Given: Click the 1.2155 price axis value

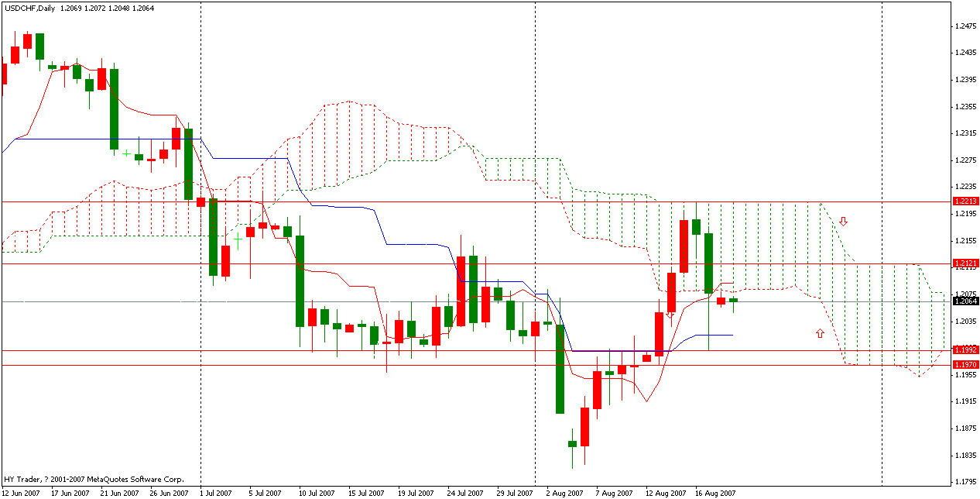Looking at the screenshot, I should (x=966, y=241).
